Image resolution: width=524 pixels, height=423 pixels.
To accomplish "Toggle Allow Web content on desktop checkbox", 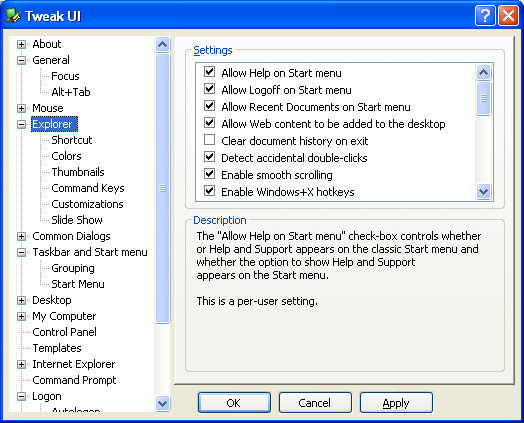I will pyautogui.click(x=210, y=123).
